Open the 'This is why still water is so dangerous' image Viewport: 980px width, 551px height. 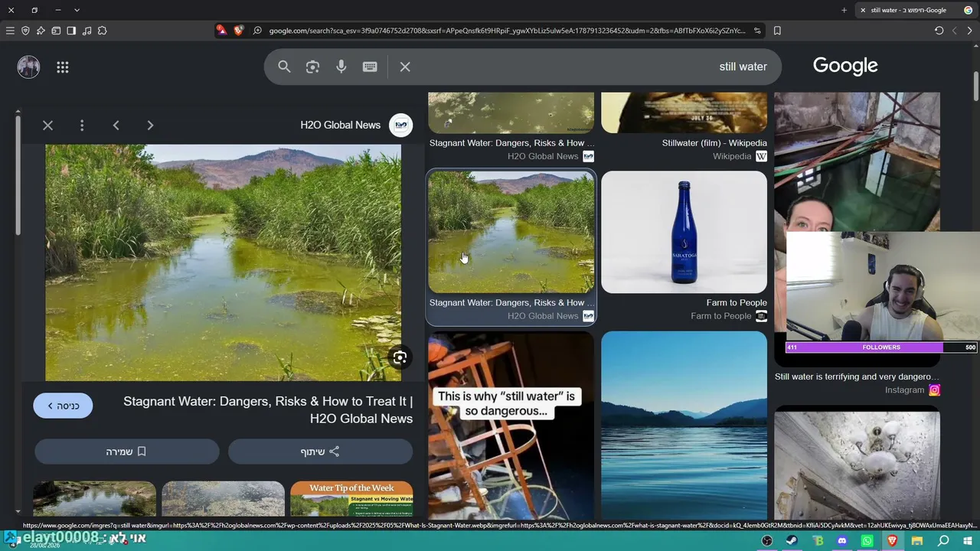tap(511, 425)
